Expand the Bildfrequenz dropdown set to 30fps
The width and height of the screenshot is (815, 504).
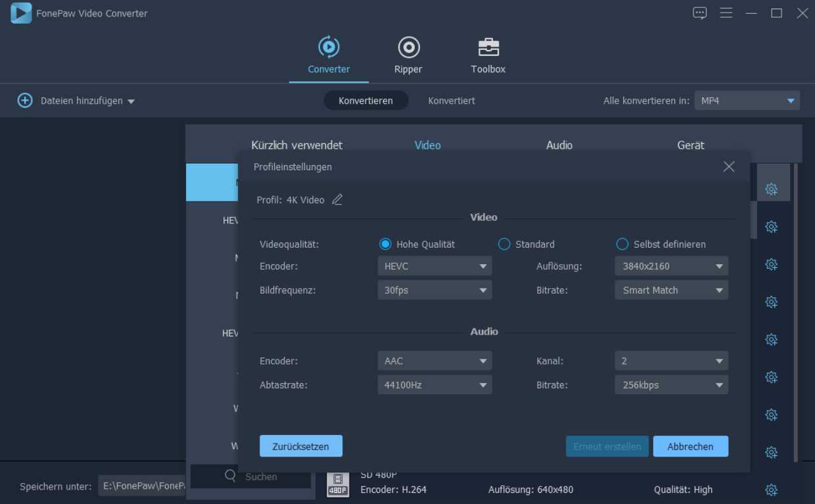(434, 290)
